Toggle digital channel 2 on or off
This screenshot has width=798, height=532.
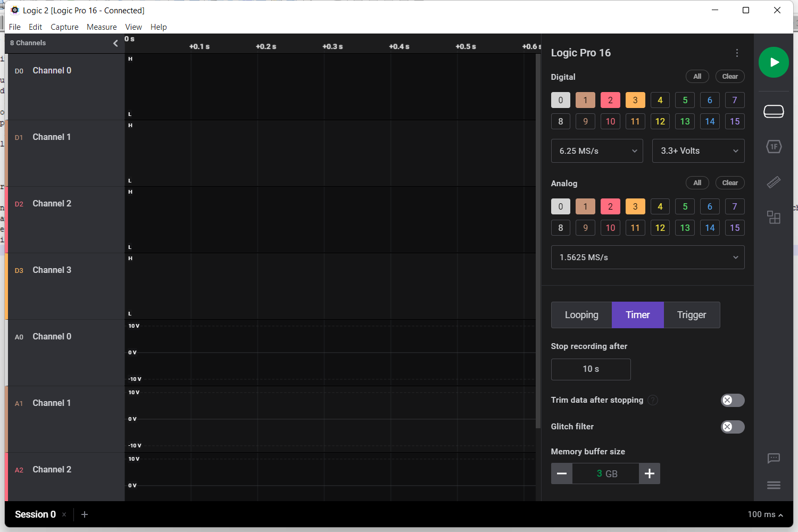(610, 100)
